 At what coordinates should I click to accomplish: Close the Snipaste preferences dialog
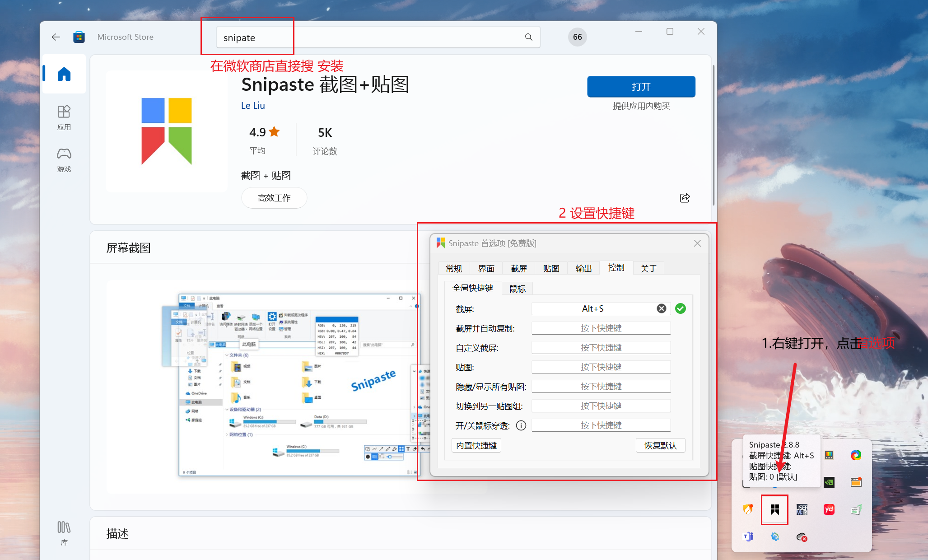pyautogui.click(x=697, y=243)
